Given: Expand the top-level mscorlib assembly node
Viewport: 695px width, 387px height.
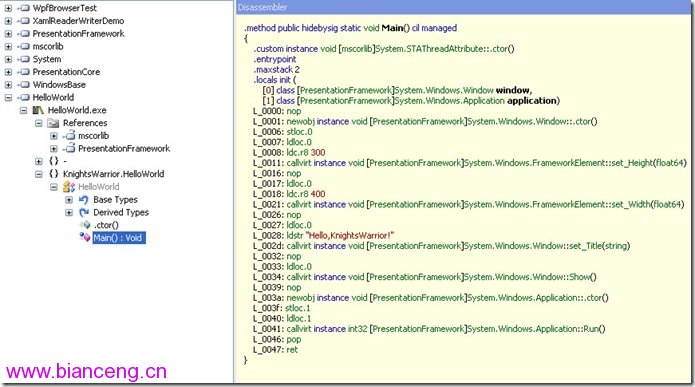Looking at the screenshot, I should click(8, 47).
